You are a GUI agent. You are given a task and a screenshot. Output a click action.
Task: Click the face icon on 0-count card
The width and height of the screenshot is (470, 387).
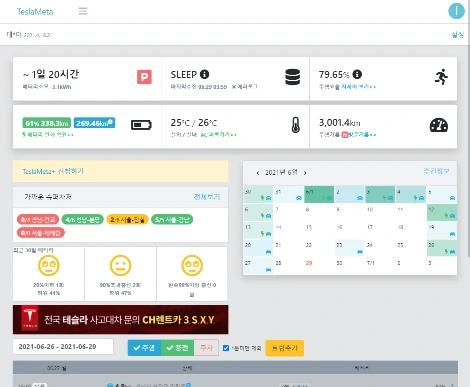point(192,265)
